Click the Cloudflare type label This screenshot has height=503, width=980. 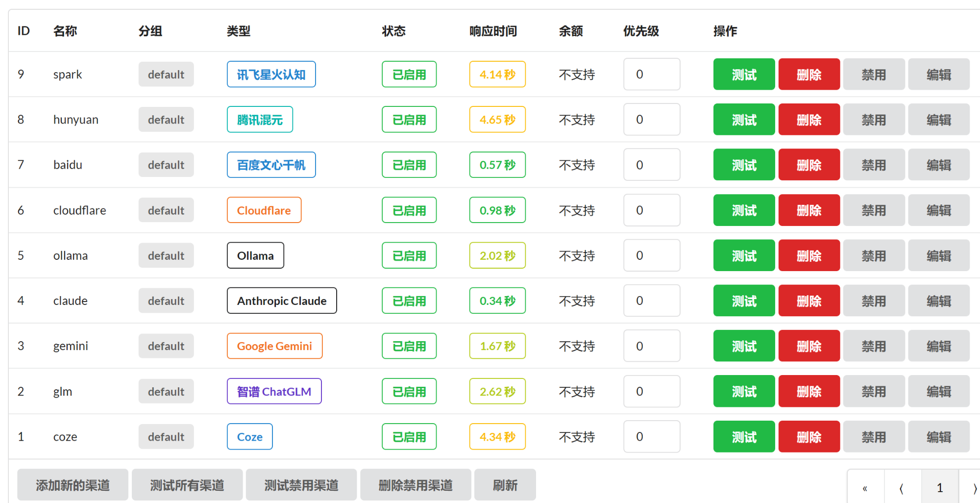(x=264, y=210)
